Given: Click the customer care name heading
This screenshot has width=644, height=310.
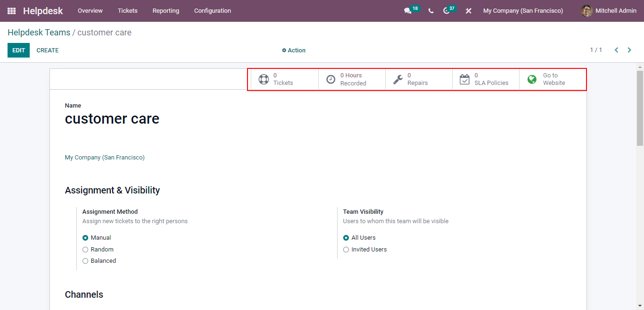Looking at the screenshot, I should pyautogui.click(x=112, y=119).
